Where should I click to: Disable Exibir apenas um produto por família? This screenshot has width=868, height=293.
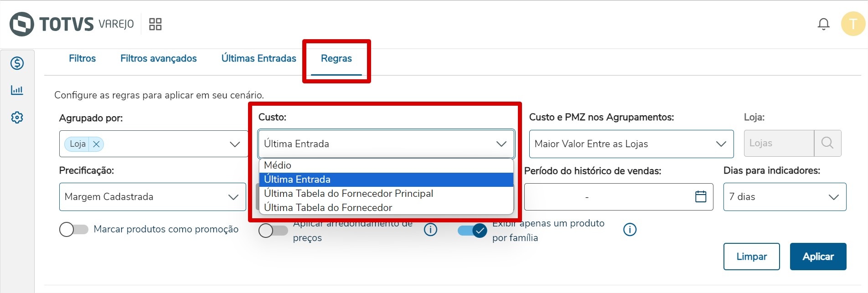pos(472,231)
